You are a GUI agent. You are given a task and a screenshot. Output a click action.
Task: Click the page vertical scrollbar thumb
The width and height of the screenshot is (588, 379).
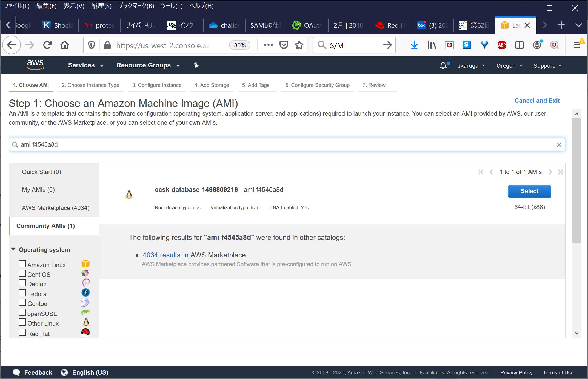click(x=577, y=180)
